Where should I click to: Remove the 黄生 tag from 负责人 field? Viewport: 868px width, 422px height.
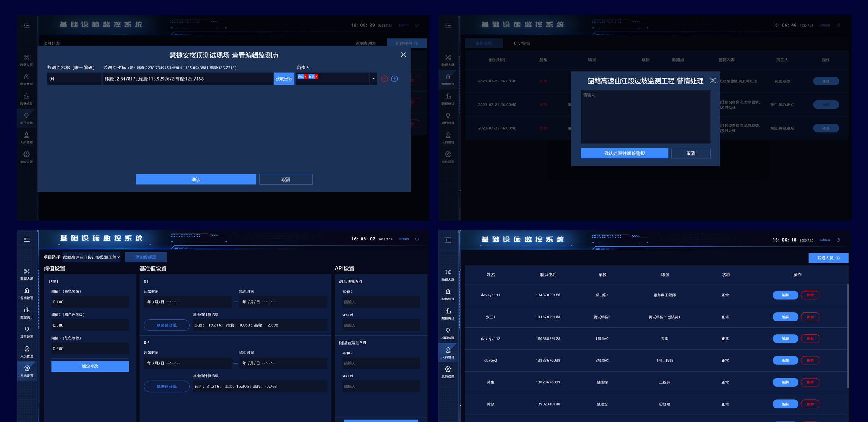pos(306,77)
